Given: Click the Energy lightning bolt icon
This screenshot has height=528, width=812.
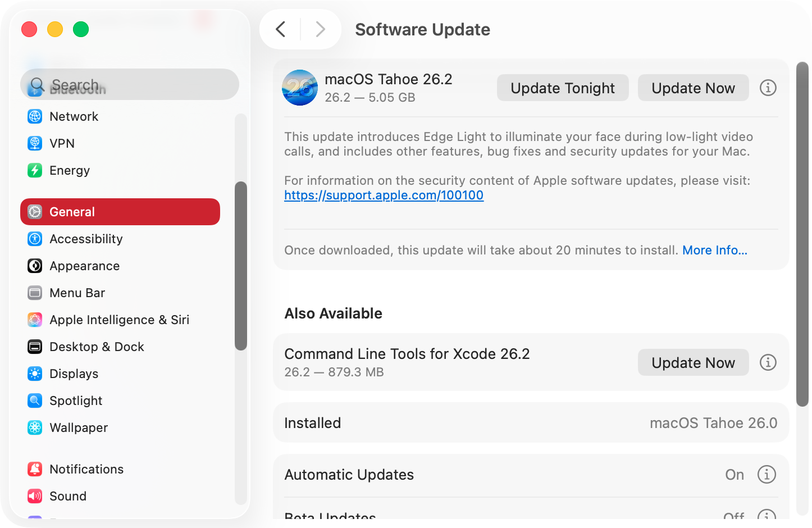Looking at the screenshot, I should point(35,170).
